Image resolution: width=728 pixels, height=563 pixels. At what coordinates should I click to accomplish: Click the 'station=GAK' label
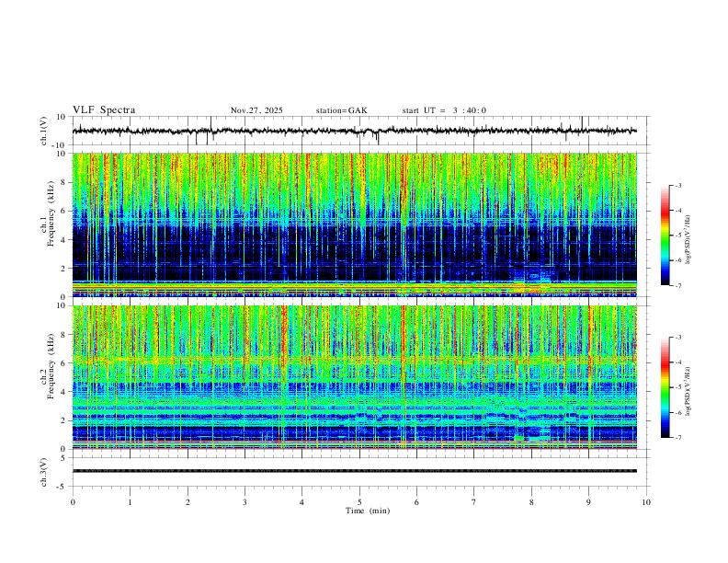(x=341, y=110)
